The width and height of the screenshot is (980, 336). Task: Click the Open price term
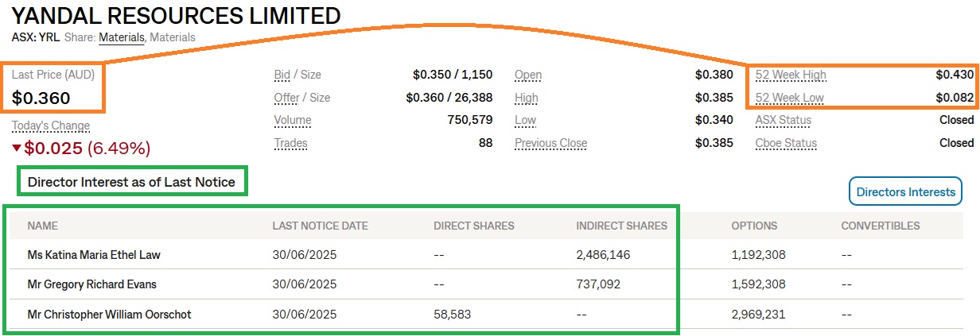tap(527, 75)
